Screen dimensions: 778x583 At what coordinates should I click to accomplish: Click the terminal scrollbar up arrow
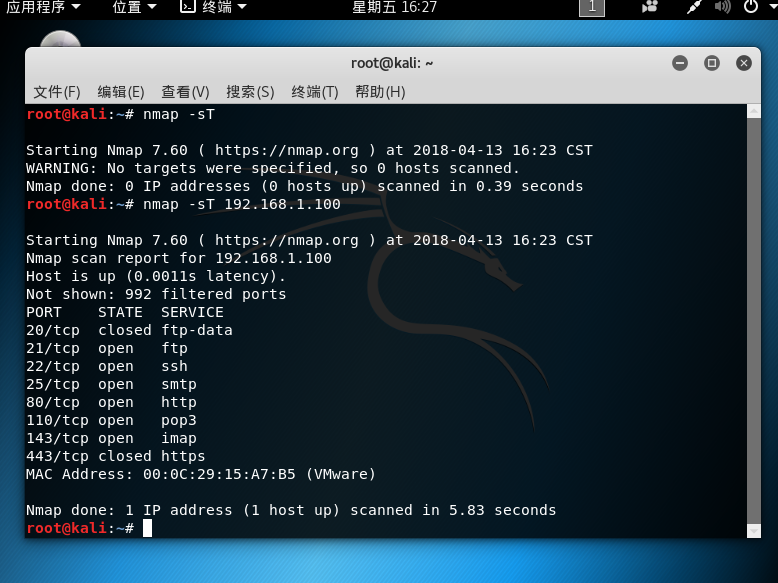[x=754, y=111]
